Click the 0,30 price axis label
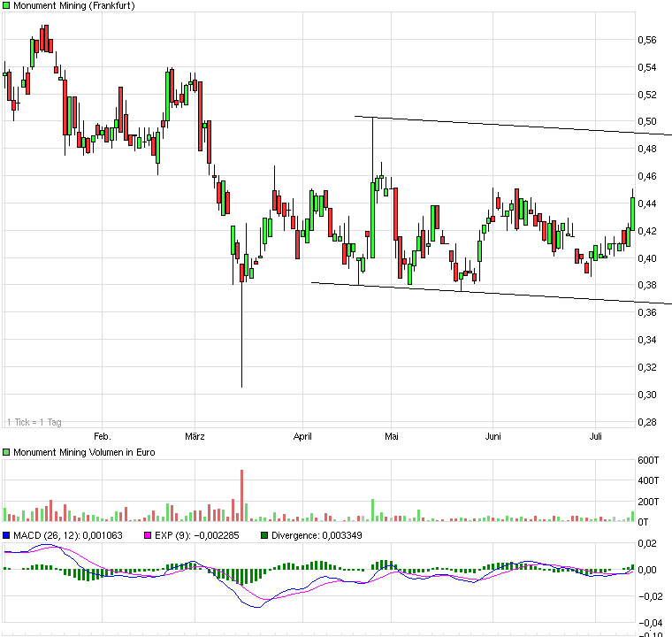 tap(647, 395)
